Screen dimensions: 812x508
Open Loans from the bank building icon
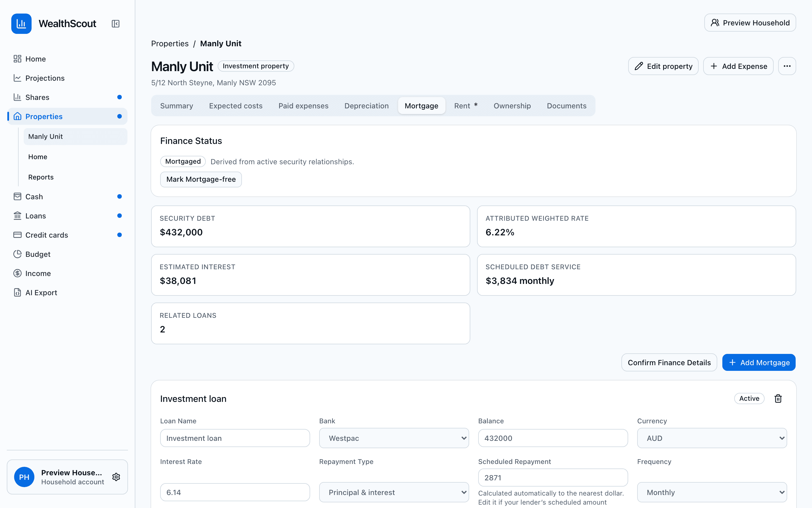pos(17,216)
